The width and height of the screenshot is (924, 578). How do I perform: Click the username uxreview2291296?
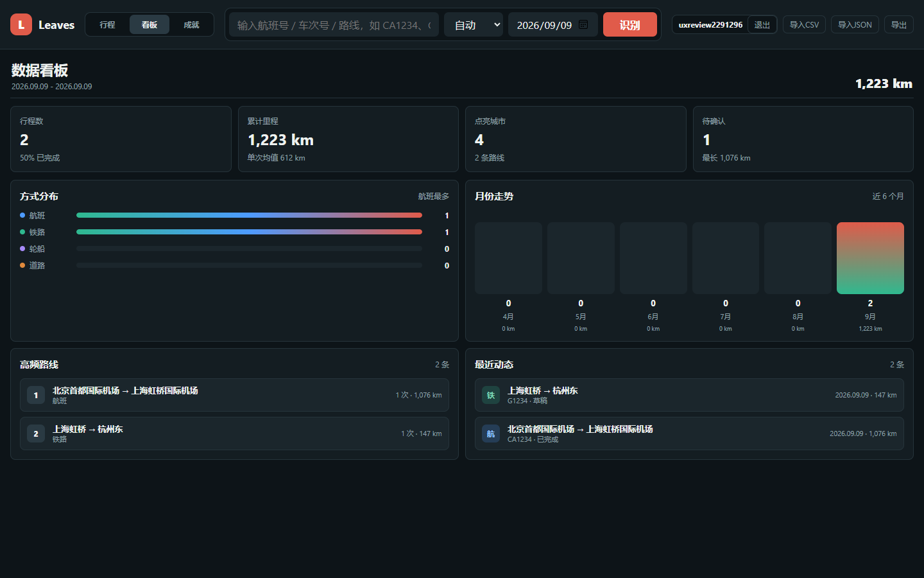pyautogui.click(x=710, y=25)
